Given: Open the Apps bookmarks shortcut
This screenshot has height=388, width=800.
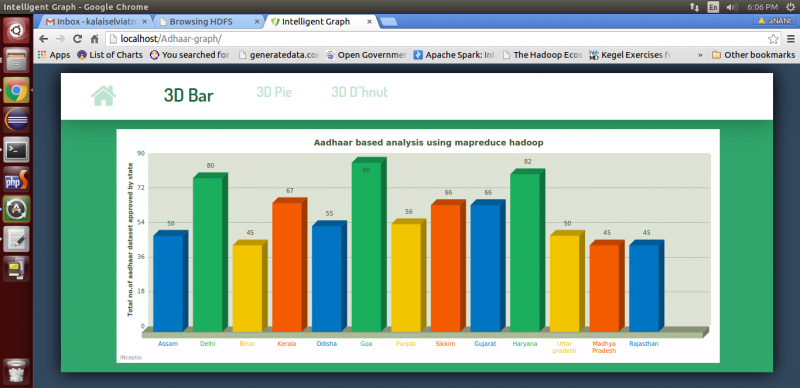Looking at the screenshot, I should coord(54,55).
